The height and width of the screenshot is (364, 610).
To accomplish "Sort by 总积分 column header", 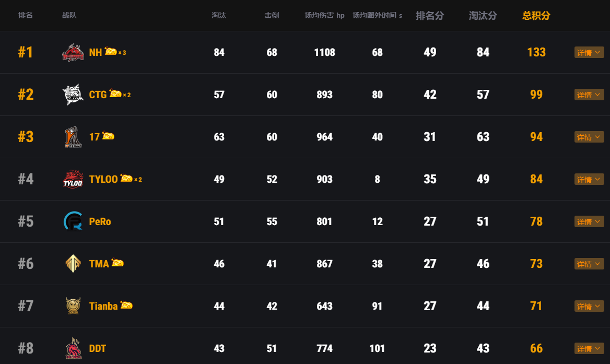I will pyautogui.click(x=536, y=16).
